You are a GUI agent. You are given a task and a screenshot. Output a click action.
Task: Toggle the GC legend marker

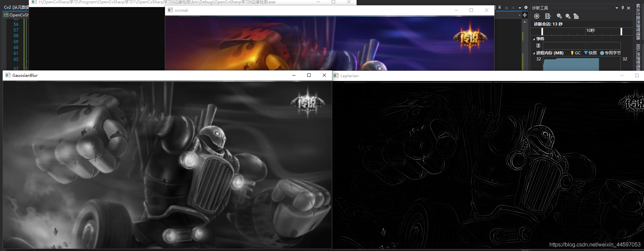pyautogui.click(x=572, y=53)
